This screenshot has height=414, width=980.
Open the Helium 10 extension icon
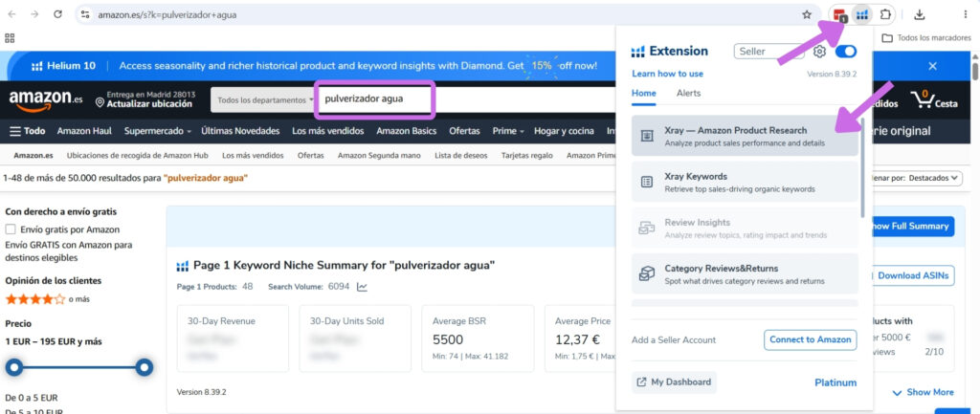pyautogui.click(x=862, y=14)
